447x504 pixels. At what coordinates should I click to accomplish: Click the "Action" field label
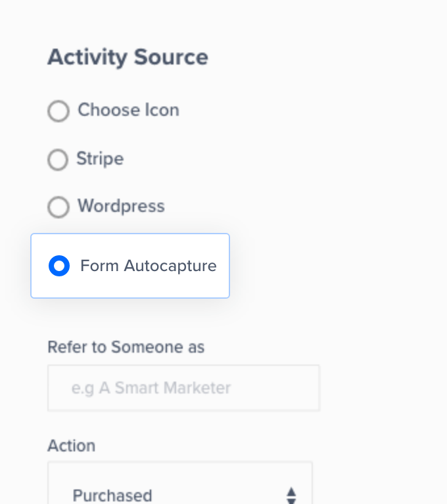(x=71, y=445)
